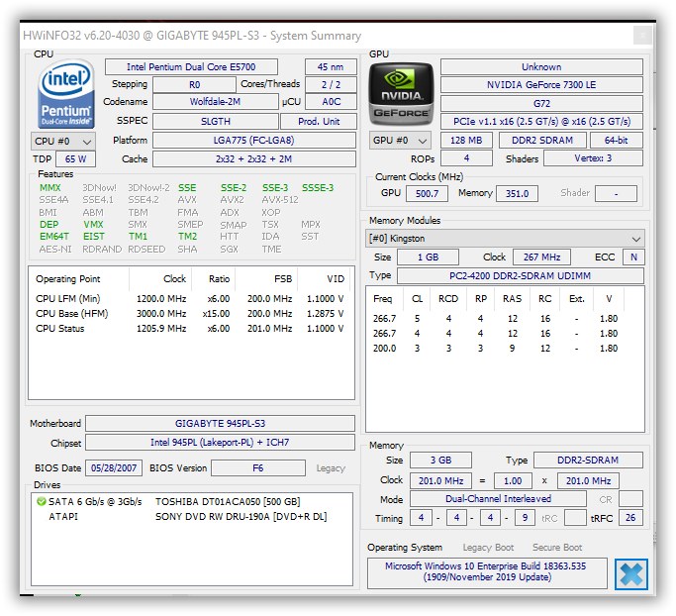Click the AES-NI feature label
The width and height of the screenshot is (676, 616).
pos(55,250)
